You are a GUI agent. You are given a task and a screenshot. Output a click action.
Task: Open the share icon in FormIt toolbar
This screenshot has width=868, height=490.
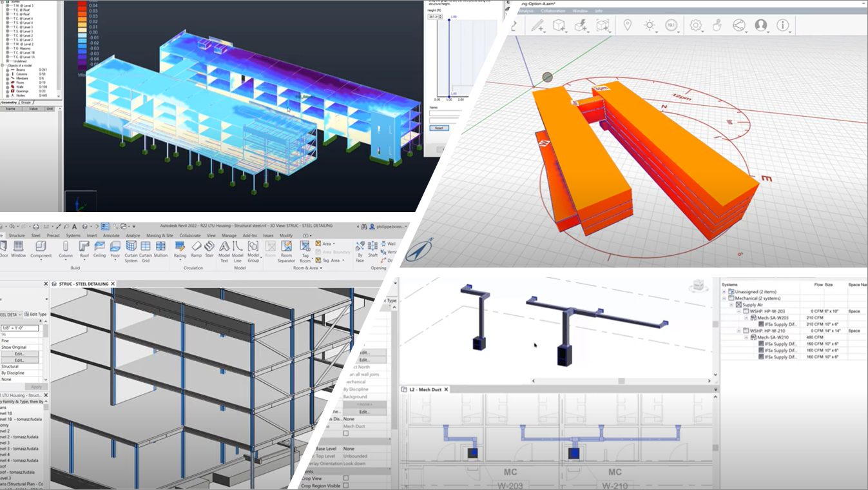(x=739, y=25)
